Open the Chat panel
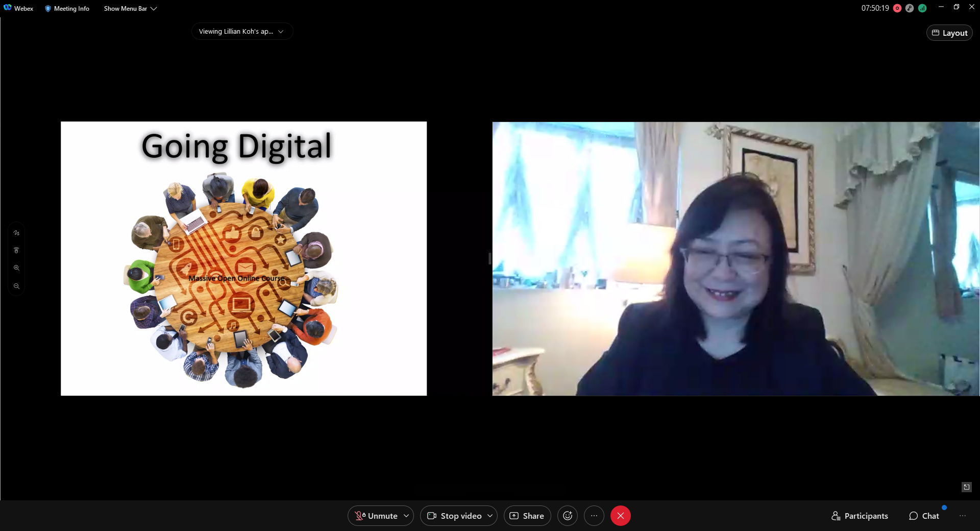The height and width of the screenshot is (531, 980). point(924,516)
